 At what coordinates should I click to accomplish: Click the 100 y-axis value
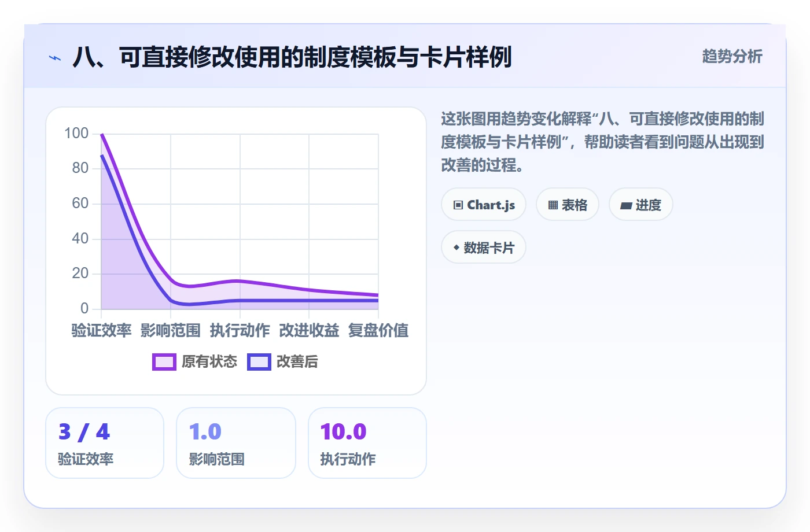76,134
